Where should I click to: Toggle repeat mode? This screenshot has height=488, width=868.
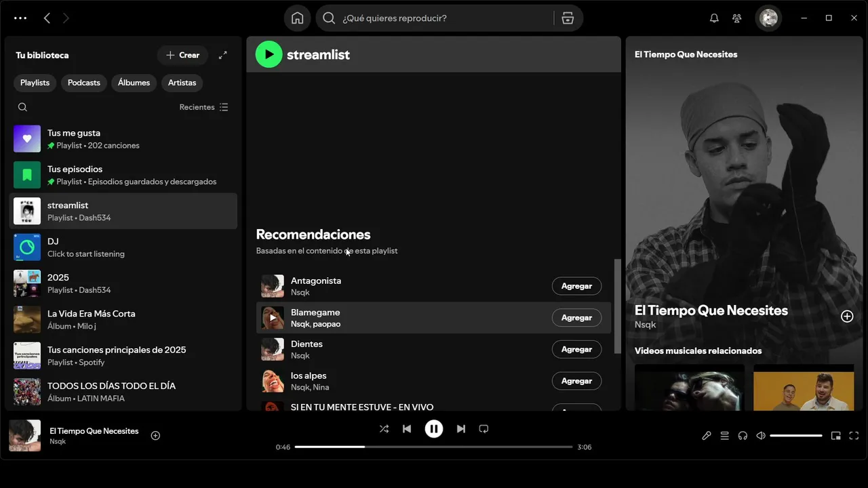click(484, 429)
